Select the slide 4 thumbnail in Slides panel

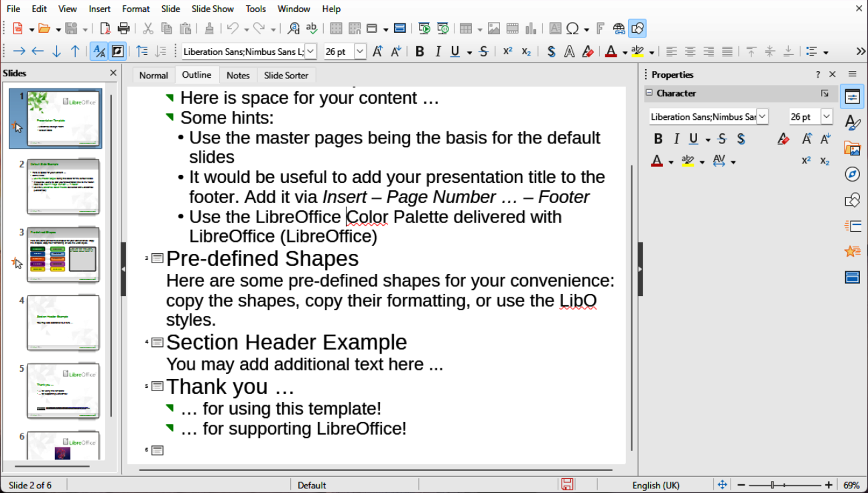click(x=63, y=323)
